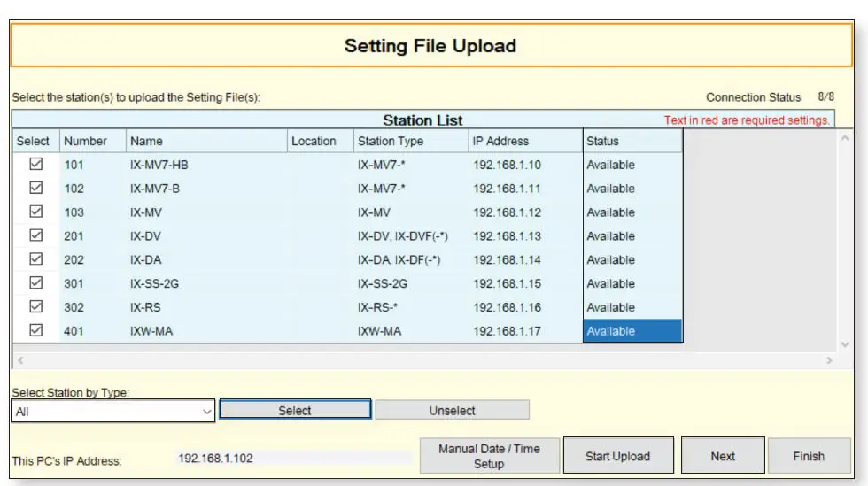Click the Unselect button
The height and width of the screenshot is (486, 868).
[x=453, y=410]
